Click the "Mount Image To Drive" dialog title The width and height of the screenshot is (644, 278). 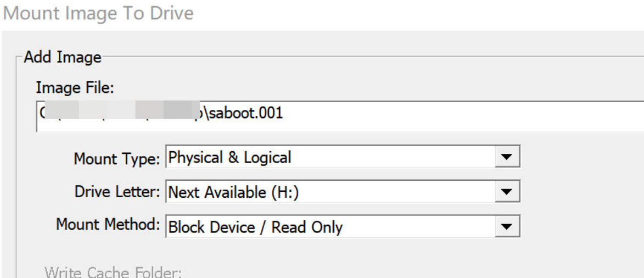pos(98,14)
